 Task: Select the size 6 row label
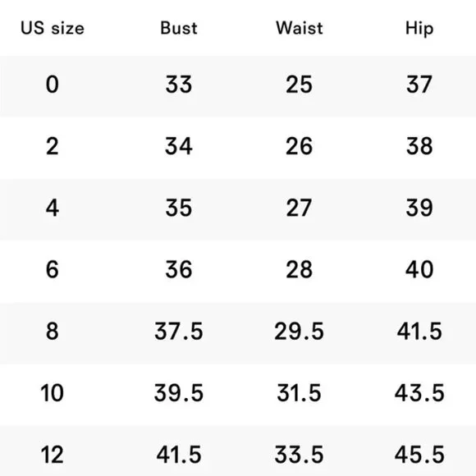tap(53, 269)
